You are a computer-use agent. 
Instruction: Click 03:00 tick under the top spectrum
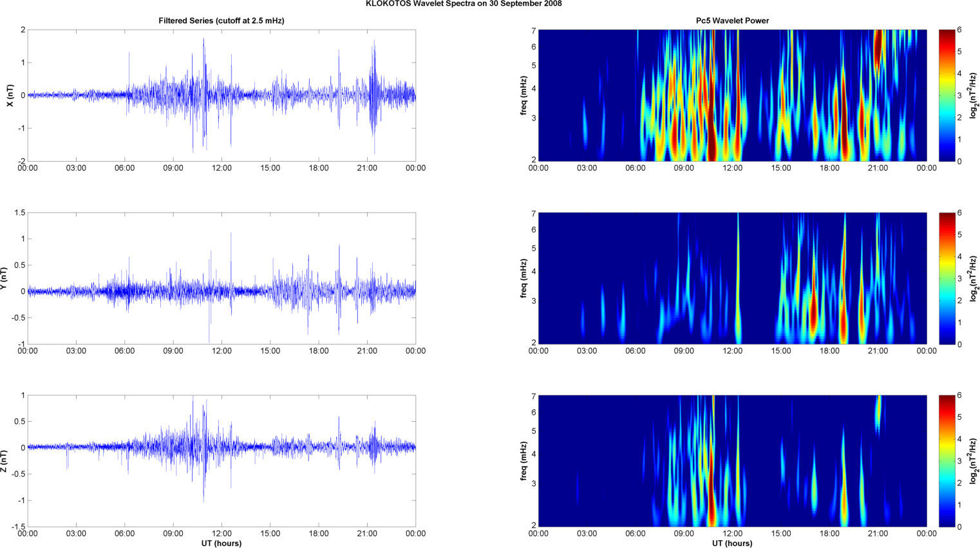pos(587,168)
